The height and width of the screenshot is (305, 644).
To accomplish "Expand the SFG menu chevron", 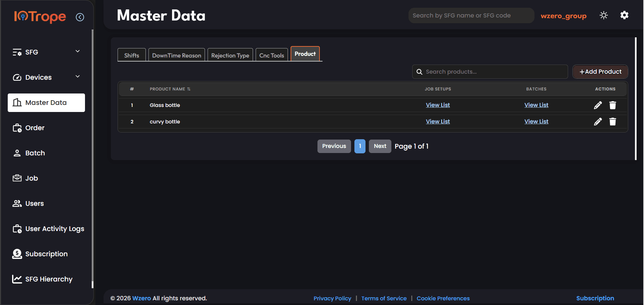I will click(x=78, y=51).
